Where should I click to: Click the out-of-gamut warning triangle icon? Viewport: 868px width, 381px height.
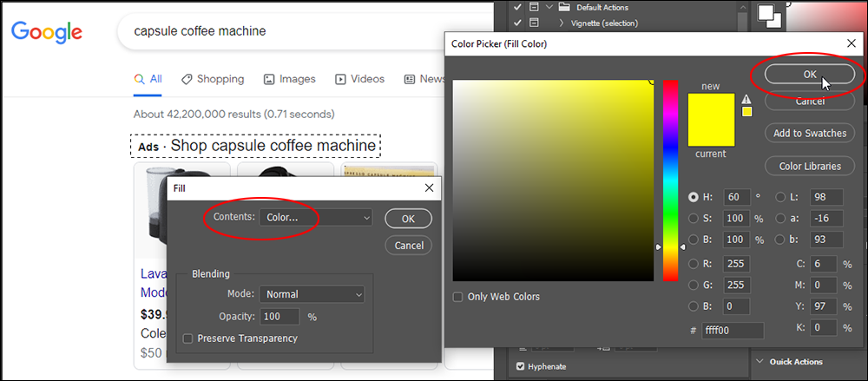coord(746,99)
